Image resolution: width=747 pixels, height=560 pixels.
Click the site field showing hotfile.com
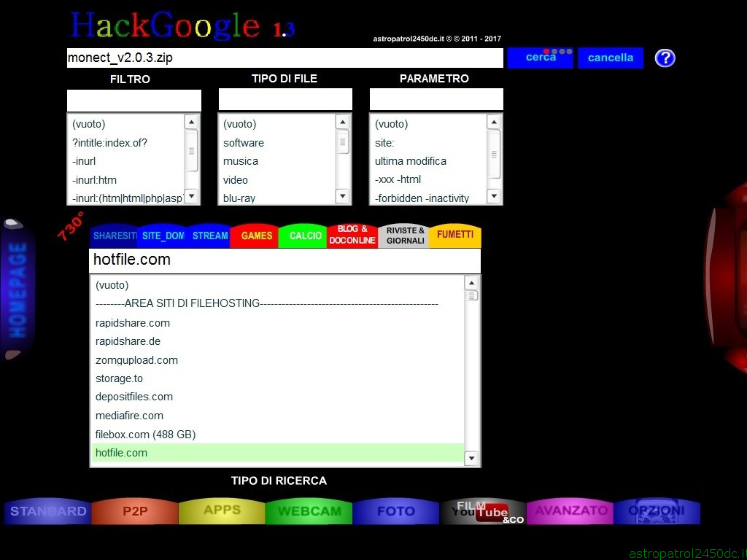[285, 260]
